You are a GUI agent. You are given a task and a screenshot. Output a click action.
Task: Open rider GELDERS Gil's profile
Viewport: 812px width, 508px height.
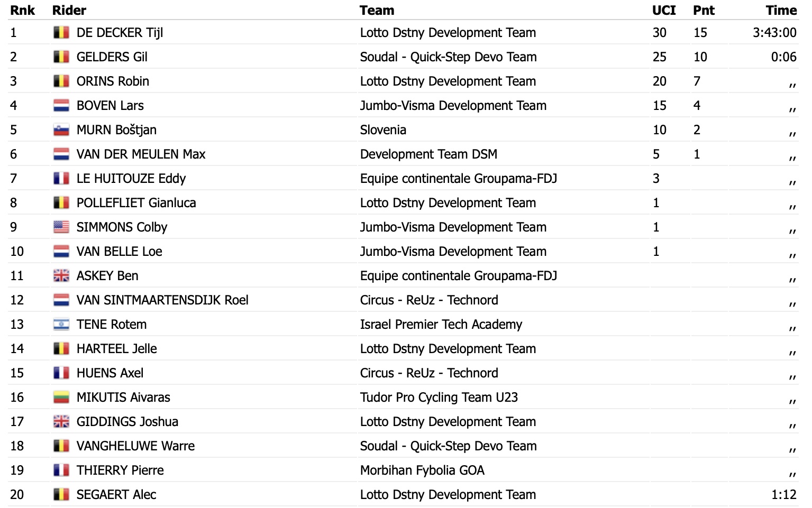112,57
